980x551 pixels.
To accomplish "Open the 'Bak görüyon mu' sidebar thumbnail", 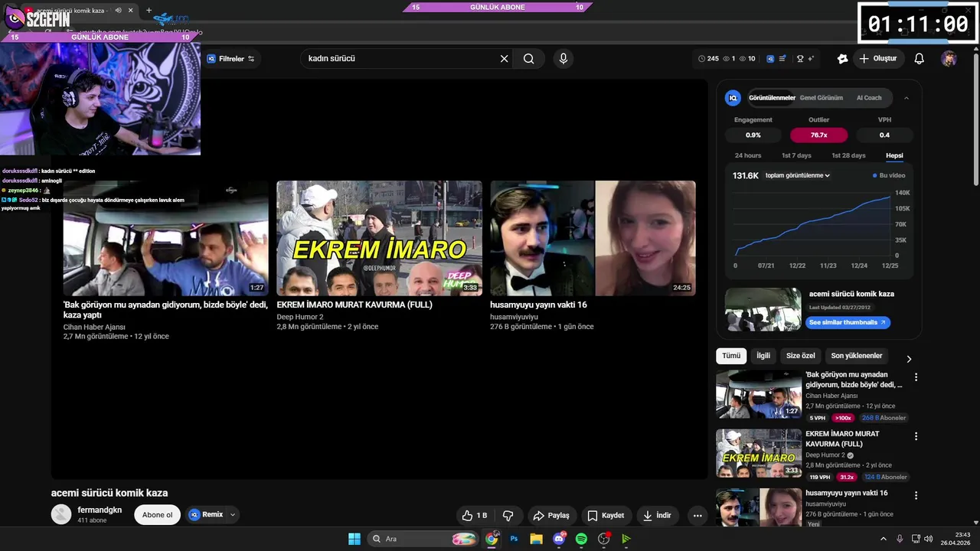I will 759,394.
